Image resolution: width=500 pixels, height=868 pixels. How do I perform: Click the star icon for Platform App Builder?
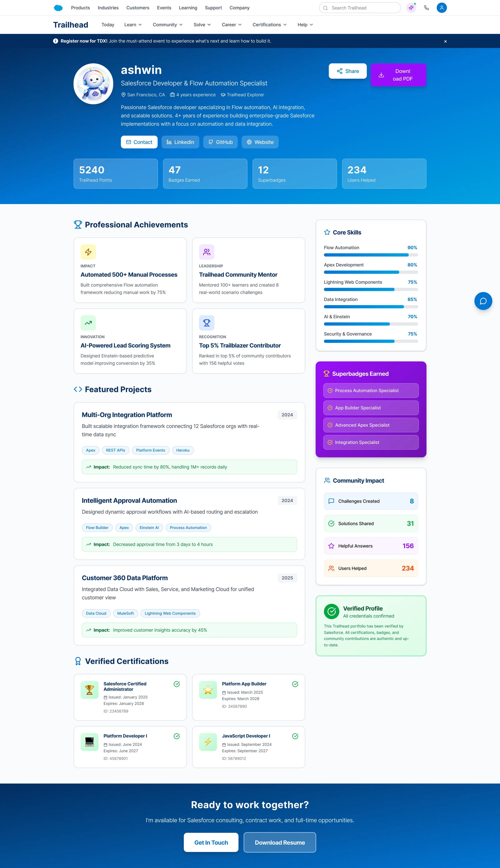[208, 690]
